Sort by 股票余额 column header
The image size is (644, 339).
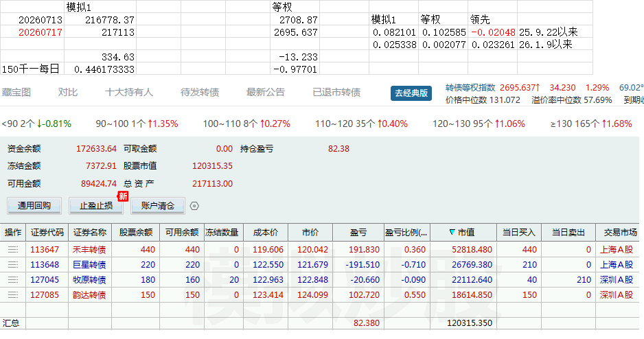click(136, 233)
